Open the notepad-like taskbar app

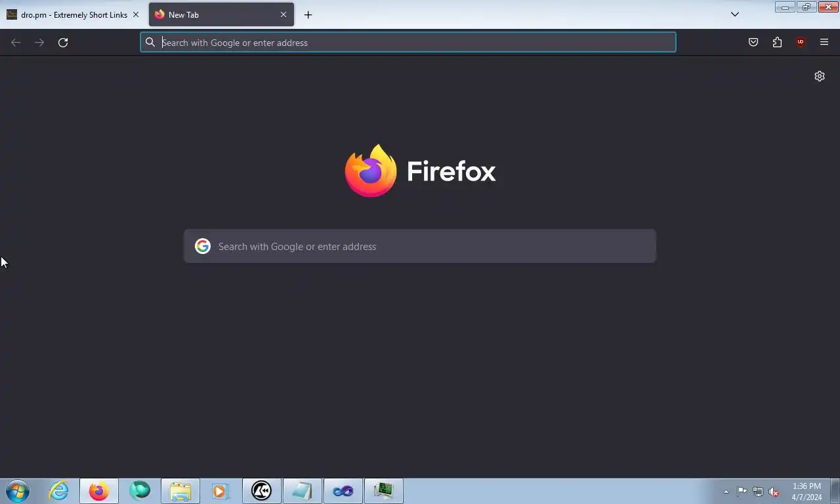[302, 491]
